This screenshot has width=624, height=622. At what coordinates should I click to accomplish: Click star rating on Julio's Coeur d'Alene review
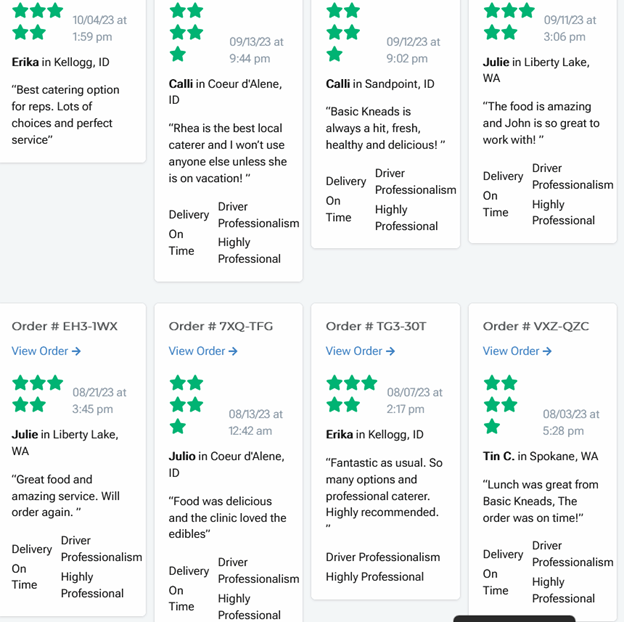(x=187, y=404)
